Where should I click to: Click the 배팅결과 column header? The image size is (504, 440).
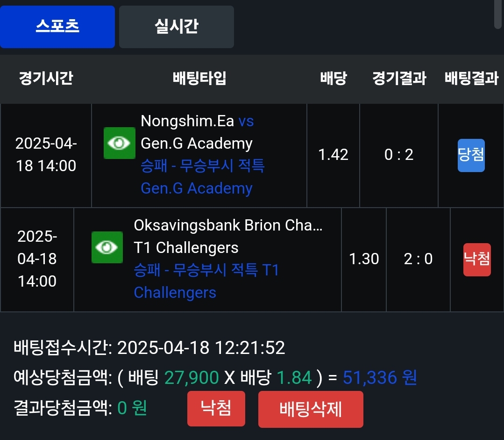[x=471, y=78]
